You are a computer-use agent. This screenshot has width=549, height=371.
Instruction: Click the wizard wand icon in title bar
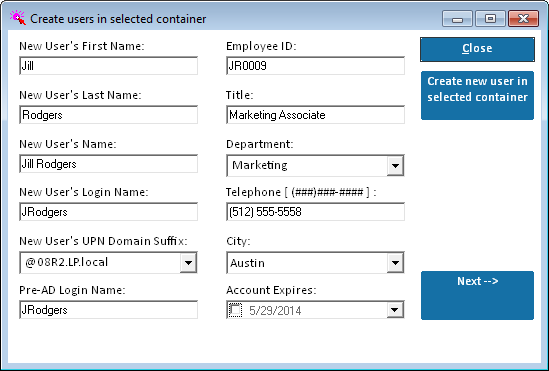click(18, 18)
